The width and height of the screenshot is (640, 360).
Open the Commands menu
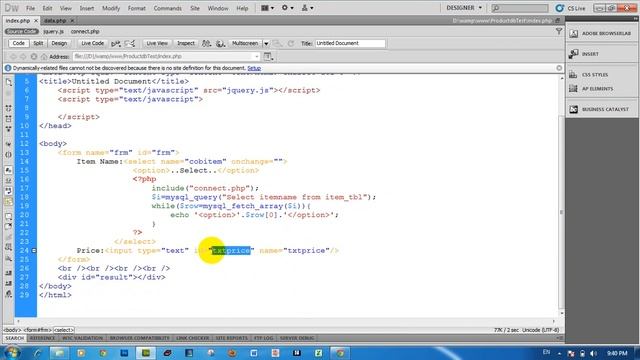pyautogui.click(x=167, y=8)
